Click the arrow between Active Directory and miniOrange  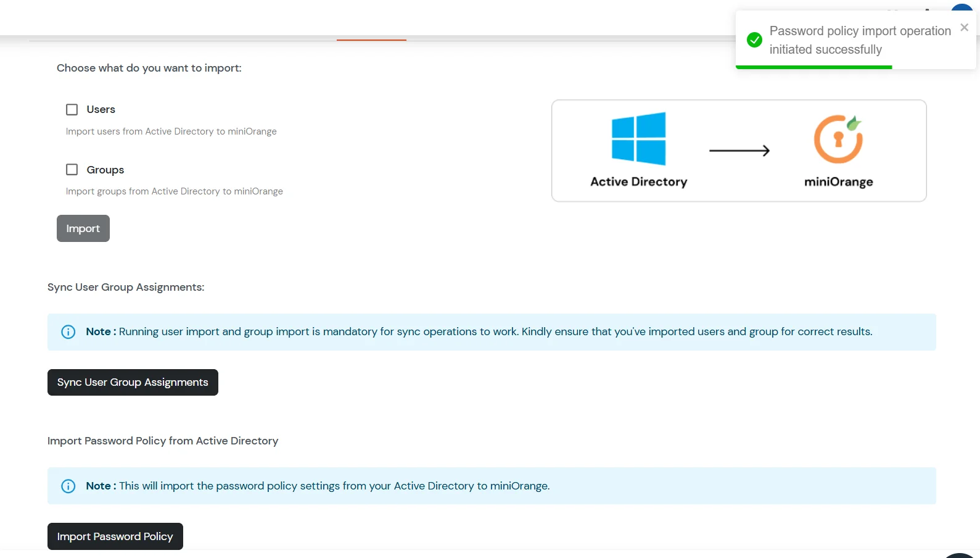click(x=739, y=151)
